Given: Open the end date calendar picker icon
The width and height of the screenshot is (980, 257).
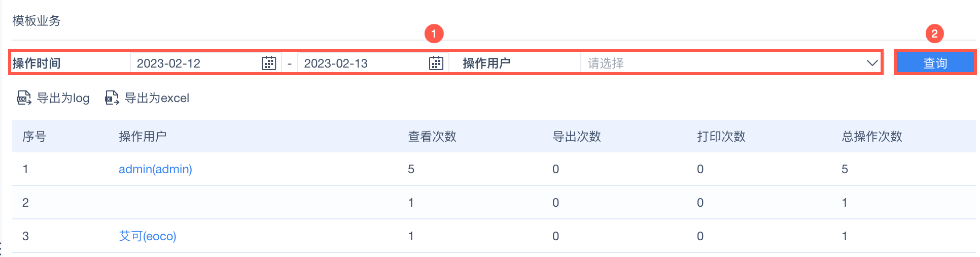Looking at the screenshot, I should click(436, 63).
